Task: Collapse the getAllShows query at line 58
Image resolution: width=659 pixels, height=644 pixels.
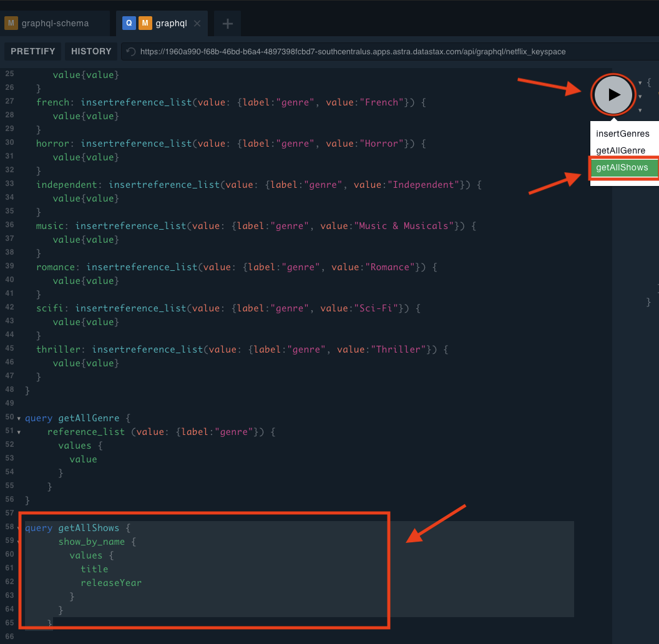Action: [x=19, y=529]
